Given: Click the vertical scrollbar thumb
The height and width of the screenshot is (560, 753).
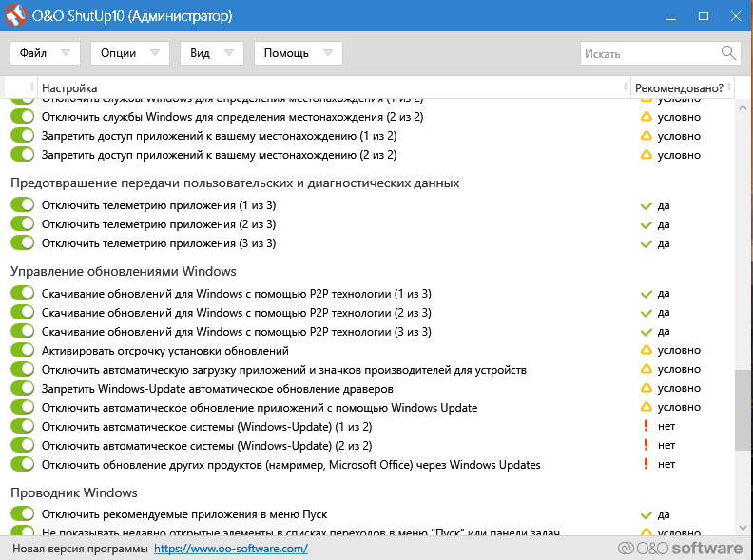Looking at the screenshot, I should 743,410.
